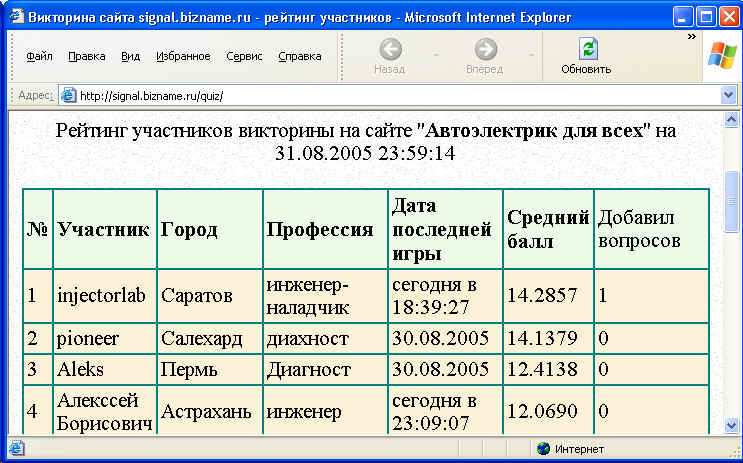Click the vertical scrollbar down arrow
This screenshot has width=743, height=463.
pyautogui.click(x=732, y=425)
